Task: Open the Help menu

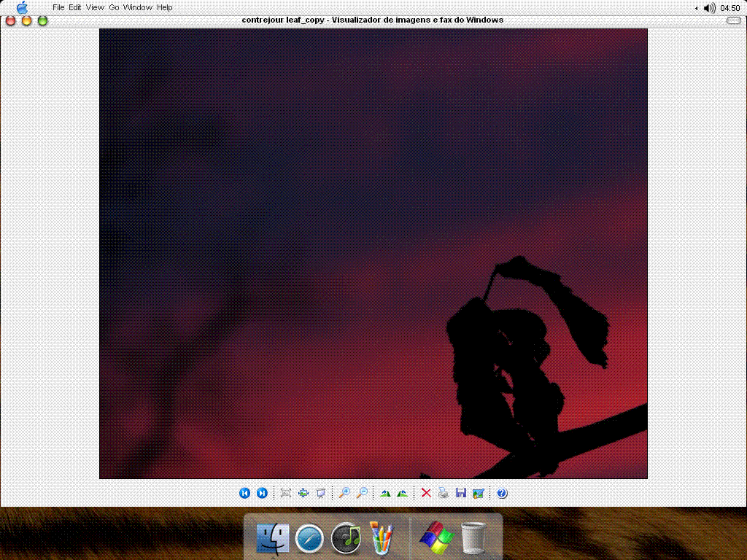Action: pos(164,7)
